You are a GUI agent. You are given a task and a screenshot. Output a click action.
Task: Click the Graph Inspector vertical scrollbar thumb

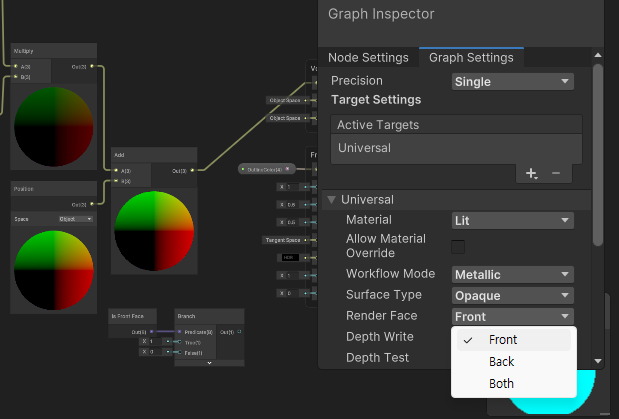pos(598,155)
